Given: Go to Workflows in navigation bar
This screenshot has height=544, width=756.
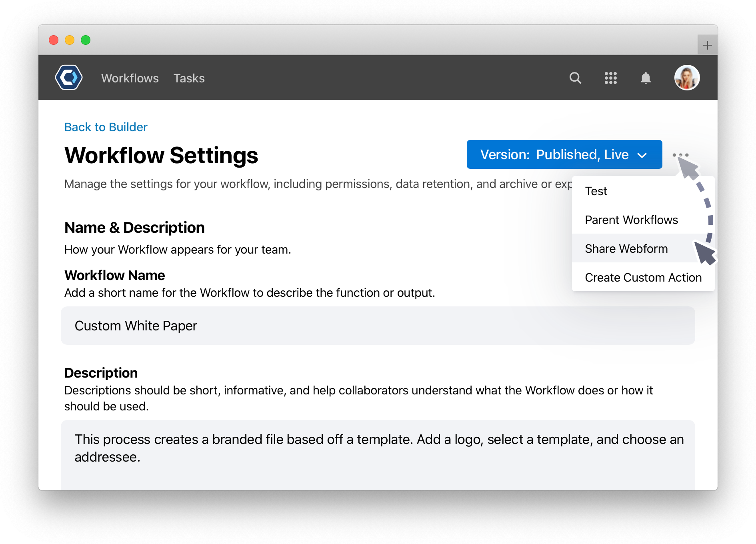Looking at the screenshot, I should pos(130,78).
